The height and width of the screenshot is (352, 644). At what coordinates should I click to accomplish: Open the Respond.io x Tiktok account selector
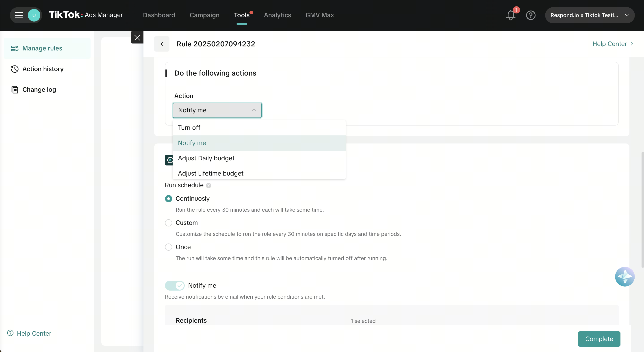pos(590,15)
